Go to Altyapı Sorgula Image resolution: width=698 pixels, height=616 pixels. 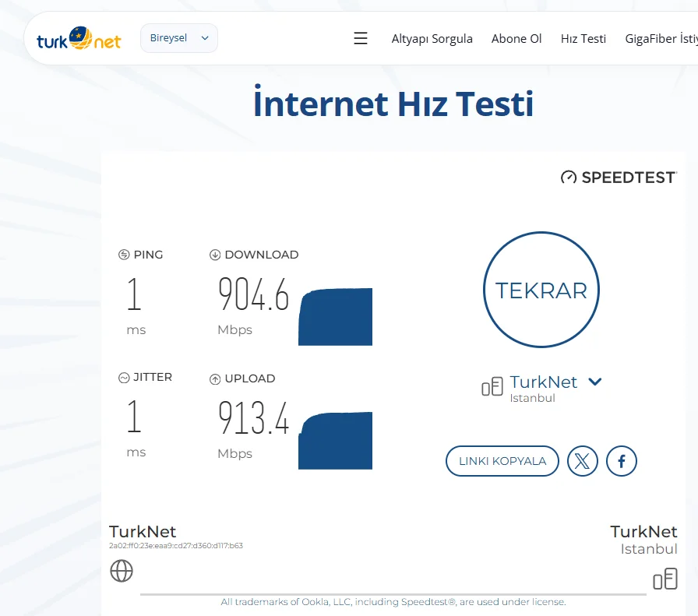click(432, 39)
